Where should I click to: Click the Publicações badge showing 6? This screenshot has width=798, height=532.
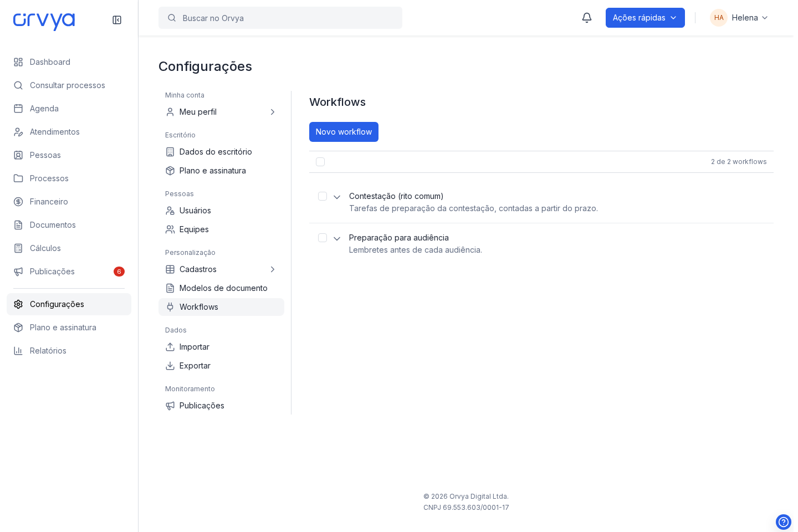[x=119, y=272]
